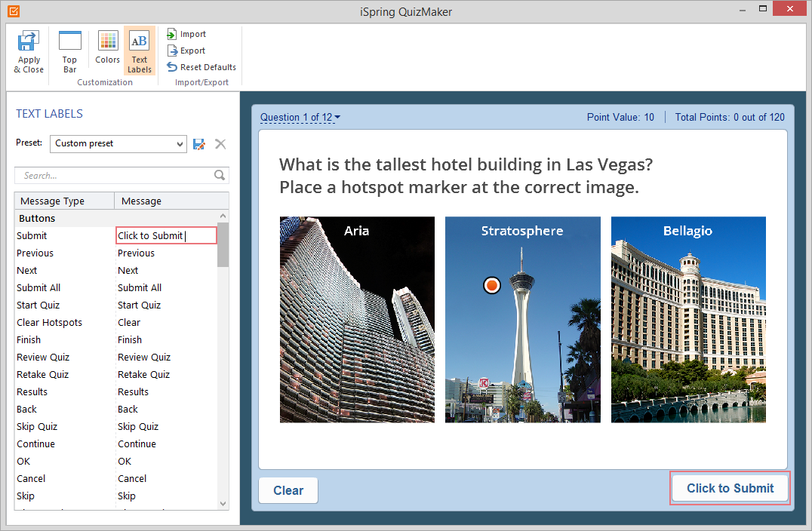Click the list scroll up arrow
This screenshot has height=531, width=812.
point(223,216)
